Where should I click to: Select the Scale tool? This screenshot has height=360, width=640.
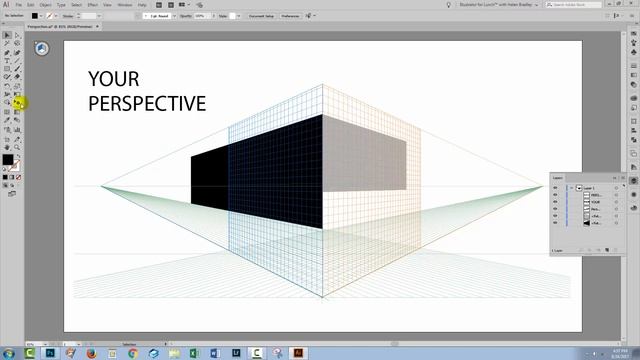tap(17, 86)
